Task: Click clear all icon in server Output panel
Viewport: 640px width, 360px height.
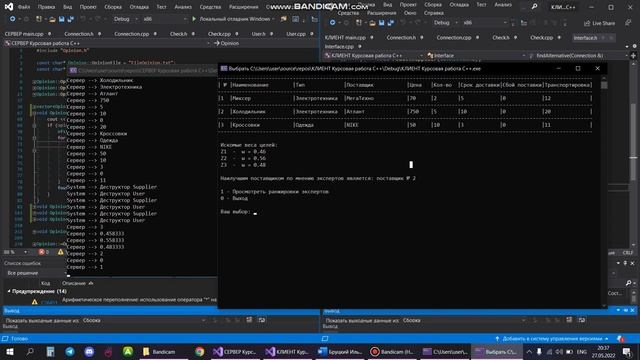Action: click(x=249, y=320)
